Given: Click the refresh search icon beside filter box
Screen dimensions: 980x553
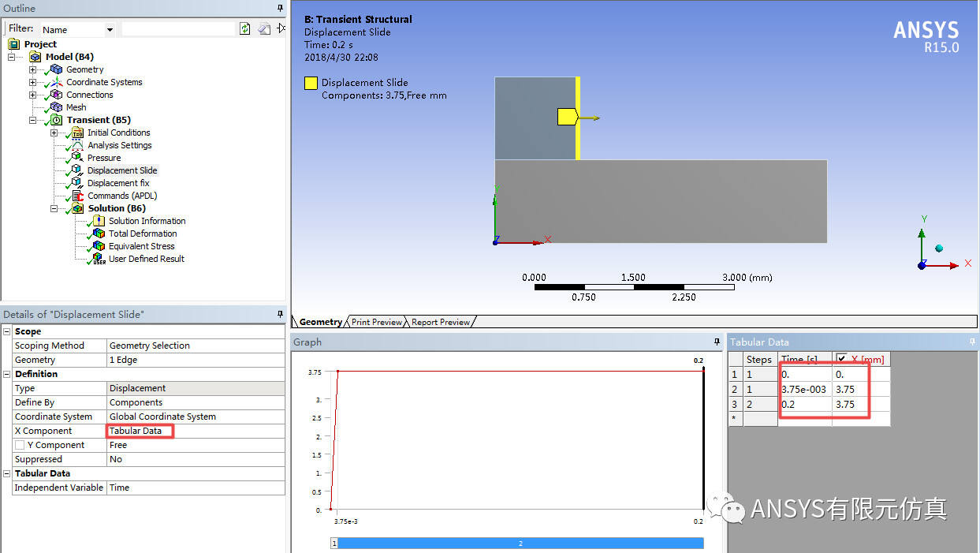Looking at the screenshot, I should click(x=245, y=28).
